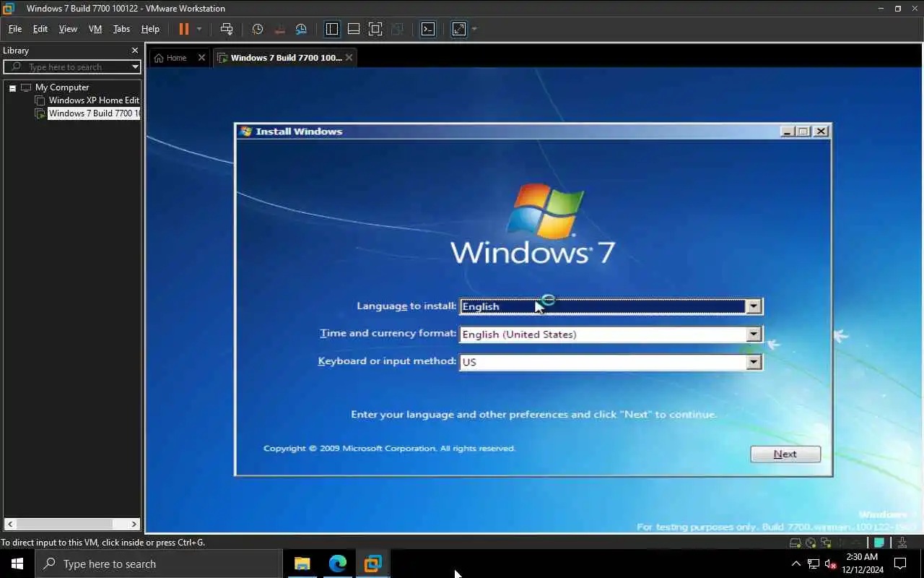Screen dimensions: 924x578
Task: Click the hard disk status bar icon
Action: [795, 543]
